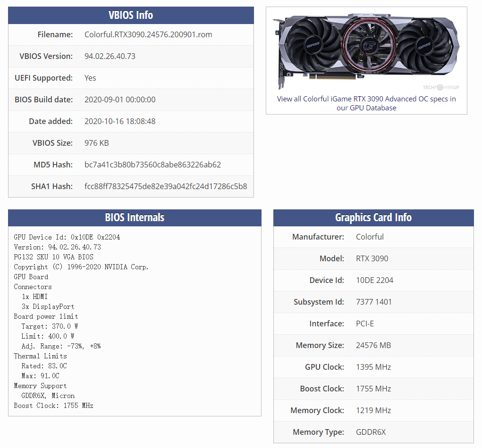Image resolution: width=482 pixels, height=448 pixels.
Task: Click the 'Adj. Range: -73%, +8%' line
Action: [x=61, y=346]
